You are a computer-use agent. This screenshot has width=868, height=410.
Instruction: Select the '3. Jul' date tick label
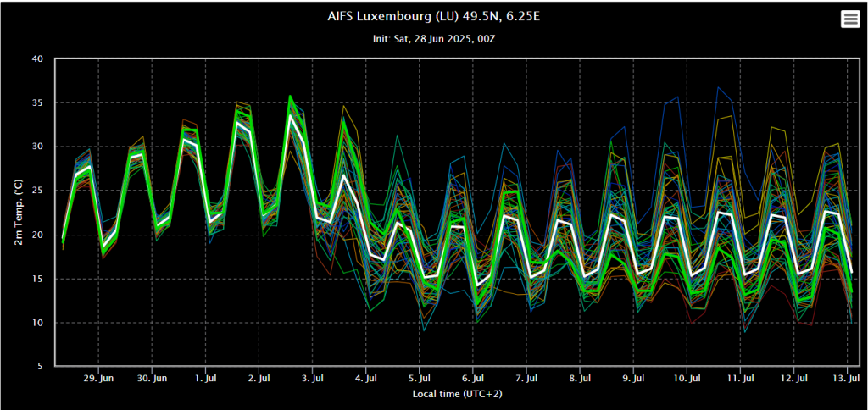[x=313, y=379]
